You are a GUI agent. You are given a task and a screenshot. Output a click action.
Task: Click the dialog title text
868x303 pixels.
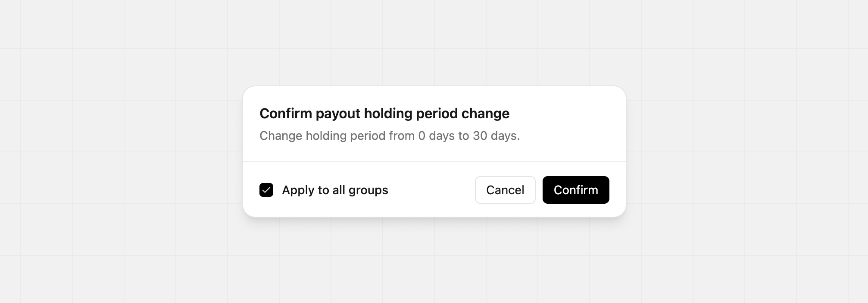coord(384,114)
